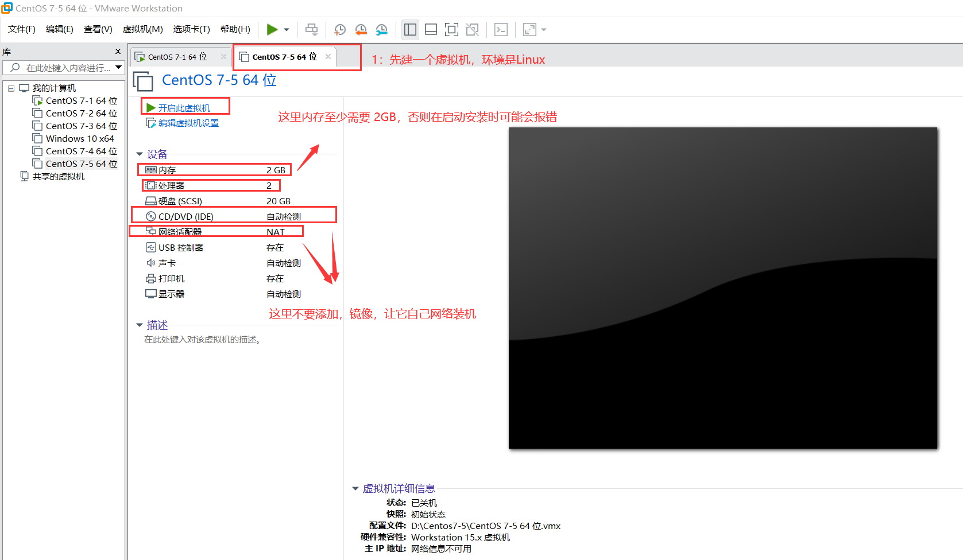Click the send Ctrl+Alt+Del toolbar icon

pyautogui.click(x=311, y=29)
